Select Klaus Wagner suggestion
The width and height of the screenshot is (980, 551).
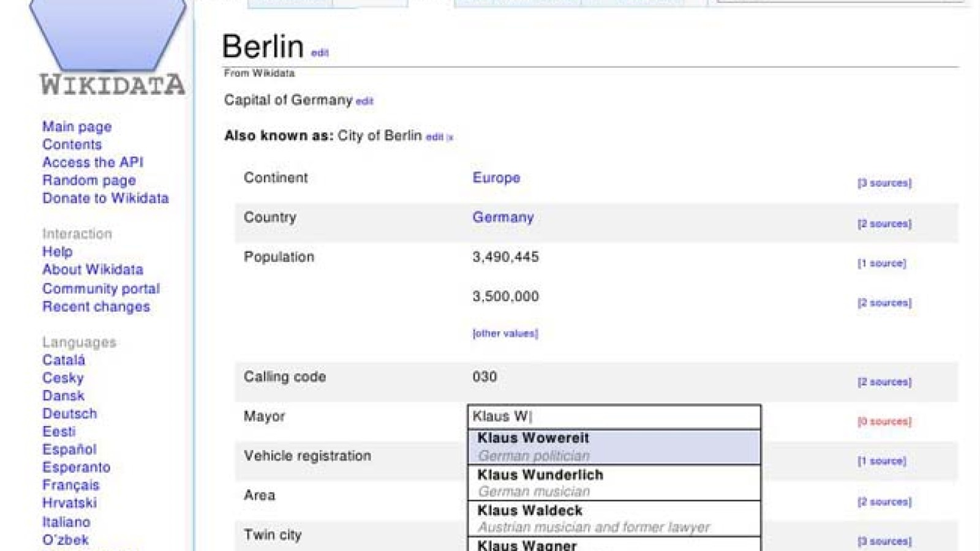pyautogui.click(x=614, y=545)
